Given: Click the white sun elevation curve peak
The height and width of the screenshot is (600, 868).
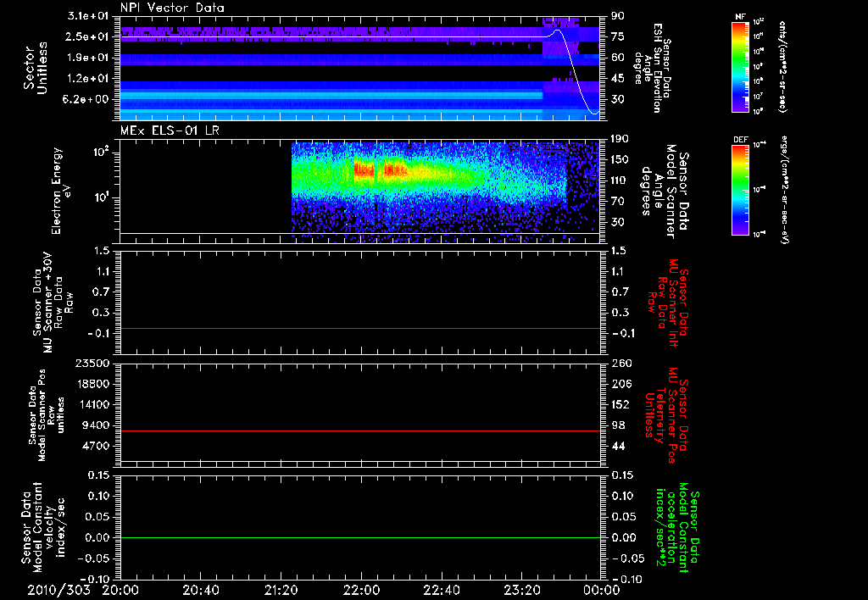Looking at the screenshot, I should coord(558,30).
